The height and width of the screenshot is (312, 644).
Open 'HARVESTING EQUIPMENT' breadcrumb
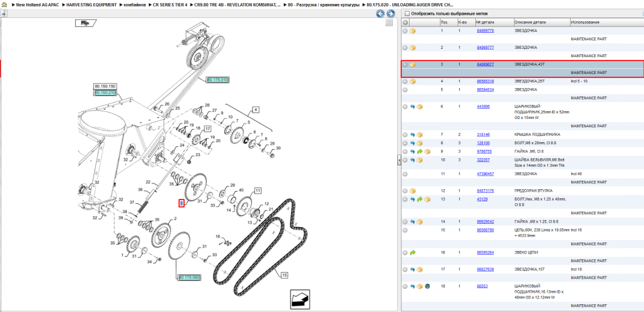92,5
